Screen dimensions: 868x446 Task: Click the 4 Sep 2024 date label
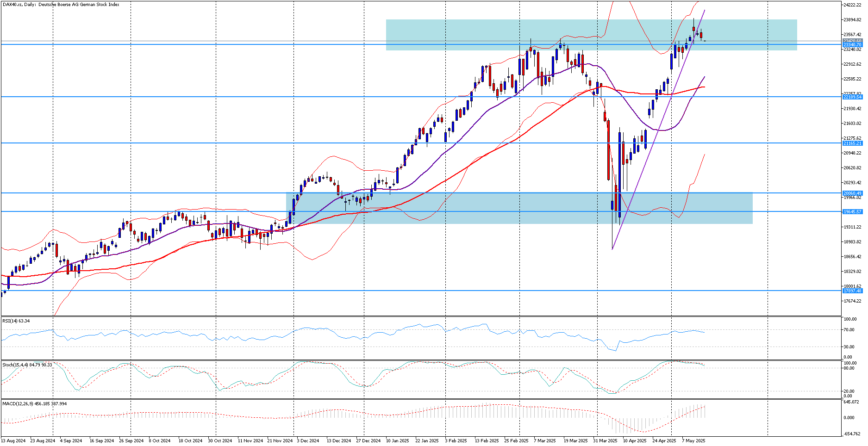click(71, 441)
